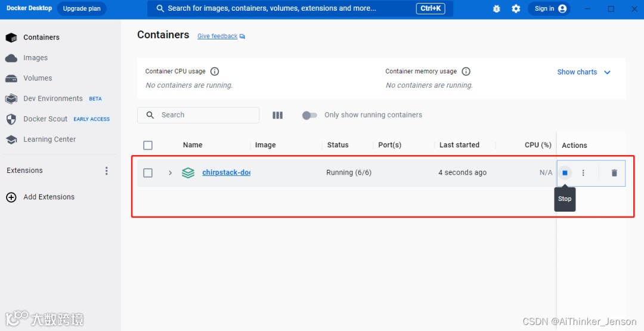The width and height of the screenshot is (644, 331).
Task: Click Add Extensions
Action: tap(41, 197)
